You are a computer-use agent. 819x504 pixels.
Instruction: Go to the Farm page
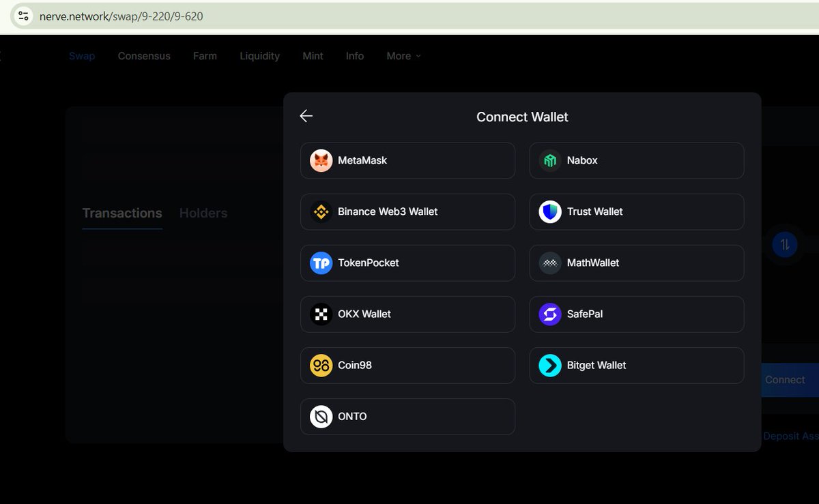pyautogui.click(x=205, y=56)
